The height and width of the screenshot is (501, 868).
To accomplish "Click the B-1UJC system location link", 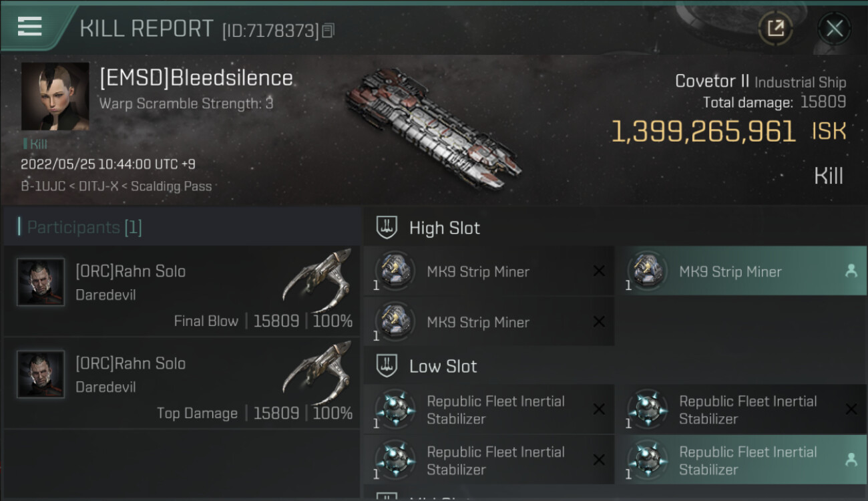I will 43,186.
